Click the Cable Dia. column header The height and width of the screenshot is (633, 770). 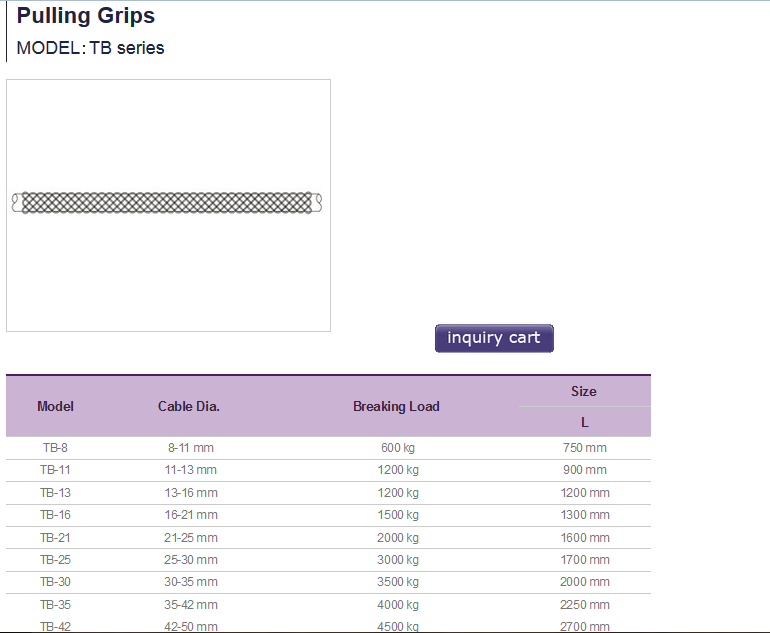point(189,407)
